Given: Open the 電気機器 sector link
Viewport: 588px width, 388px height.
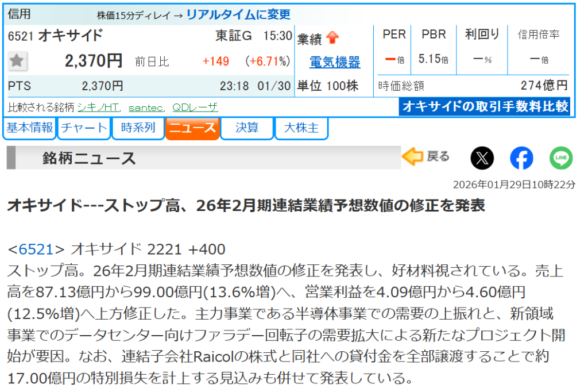Looking at the screenshot, I should click(x=335, y=62).
